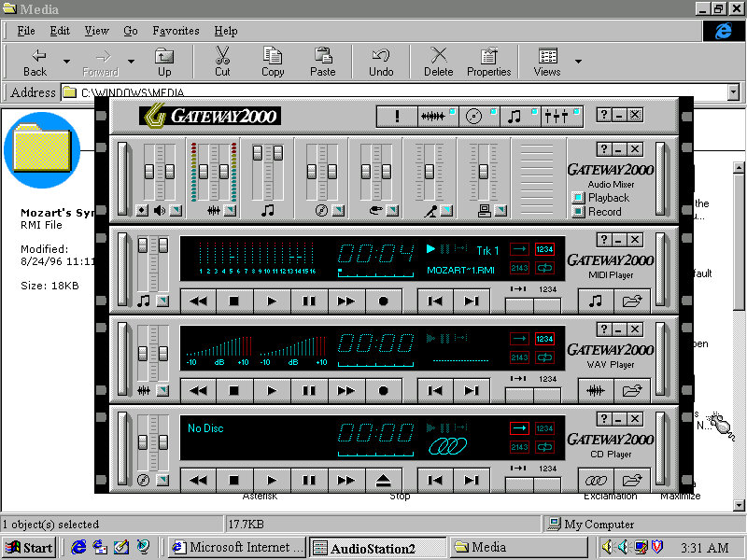The height and width of the screenshot is (560, 747).
Task: Click the exclamation icon in AudioStation header
Action: 398,116
